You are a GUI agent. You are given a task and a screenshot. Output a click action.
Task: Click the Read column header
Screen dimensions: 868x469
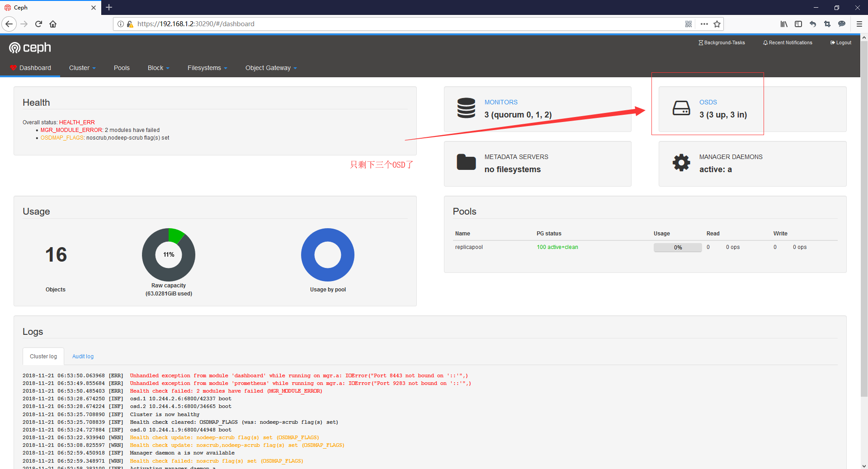point(713,234)
